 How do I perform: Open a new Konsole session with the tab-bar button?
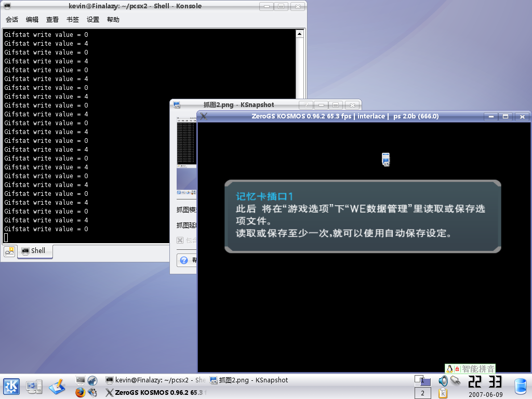tap(9, 251)
